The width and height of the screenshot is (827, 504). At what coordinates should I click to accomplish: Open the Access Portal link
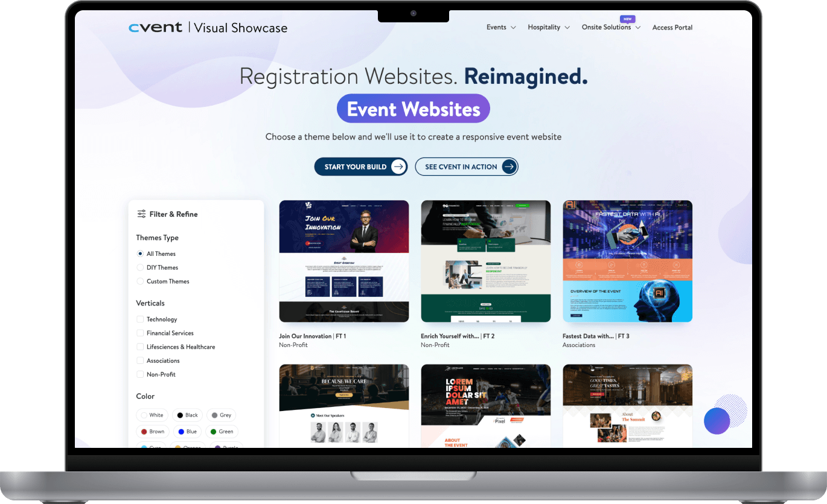[672, 27]
